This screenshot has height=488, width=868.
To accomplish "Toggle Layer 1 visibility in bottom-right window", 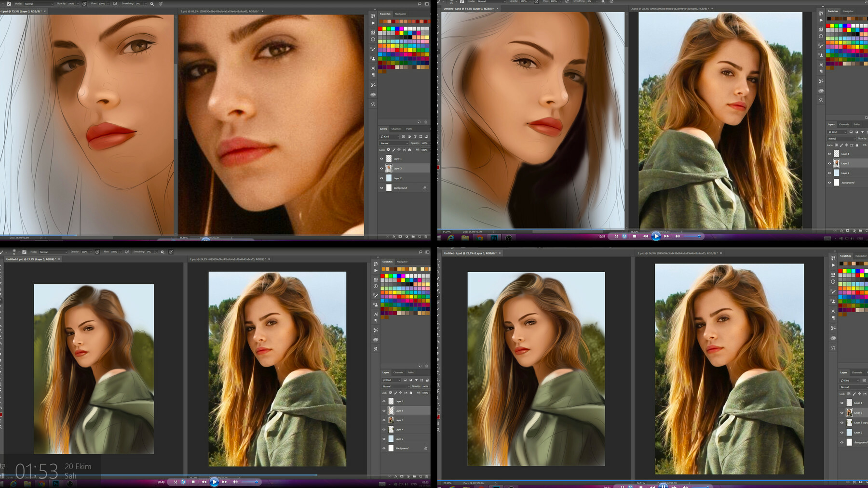I will coord(842,403).
